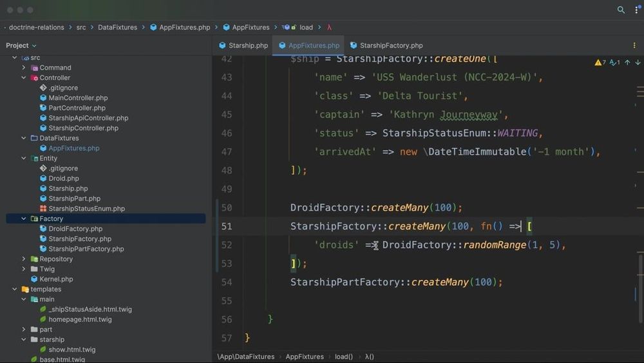Collapse the Controller folder

[x=23, y=78]
